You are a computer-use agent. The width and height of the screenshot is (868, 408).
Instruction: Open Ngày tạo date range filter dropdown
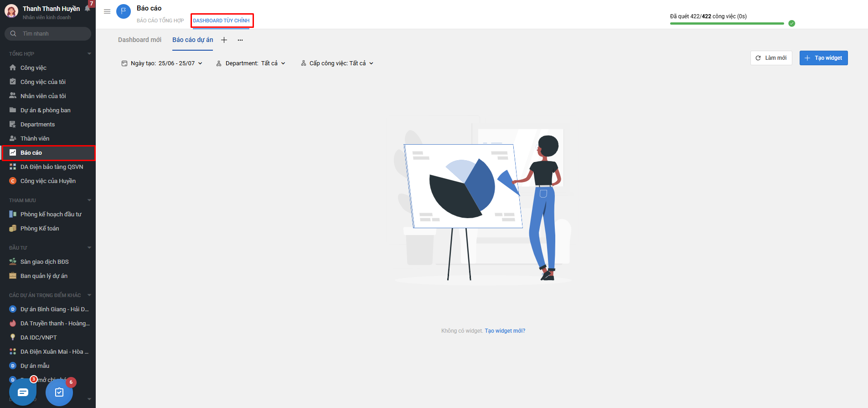click(x=162, y=63)
